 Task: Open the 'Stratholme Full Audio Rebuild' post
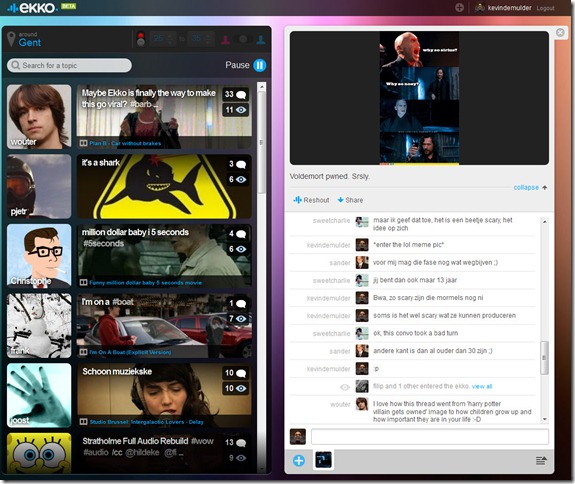coord(164,453)
